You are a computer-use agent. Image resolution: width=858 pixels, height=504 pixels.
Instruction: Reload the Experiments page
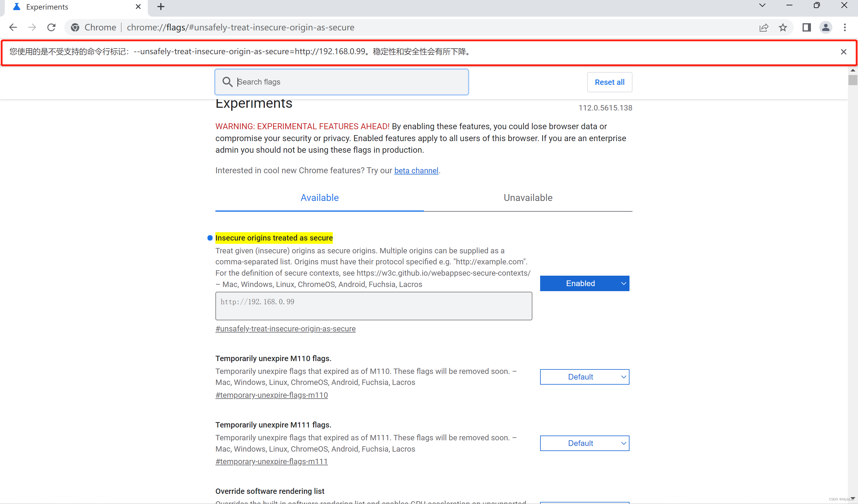click(x=52, y=27)
